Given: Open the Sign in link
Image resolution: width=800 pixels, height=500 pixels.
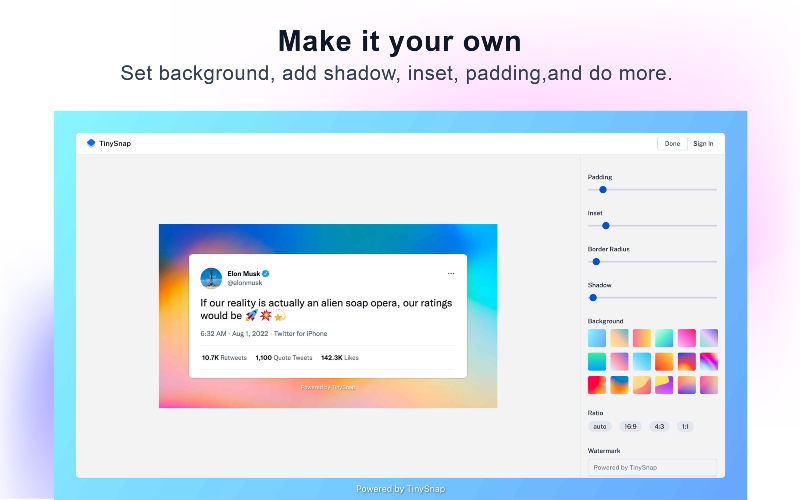Looking at the screenshot, I should (x=703, y=143).
